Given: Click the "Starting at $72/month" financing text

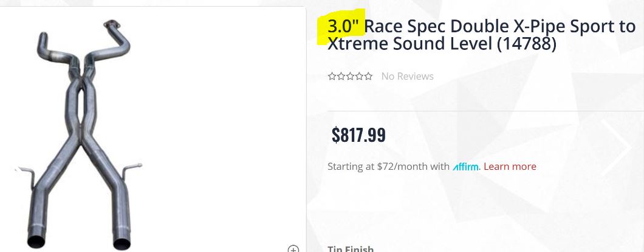Looking at the screenshot, I should [x=388, y=167].
